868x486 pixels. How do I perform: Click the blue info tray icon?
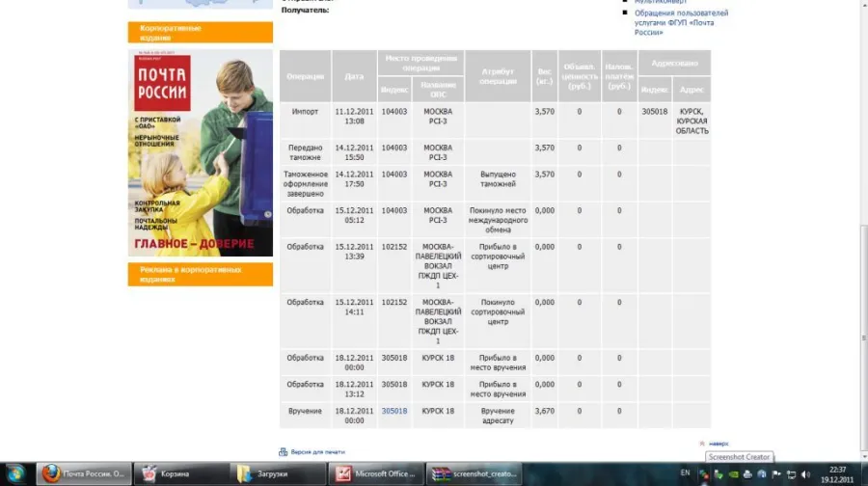(762, 474)
